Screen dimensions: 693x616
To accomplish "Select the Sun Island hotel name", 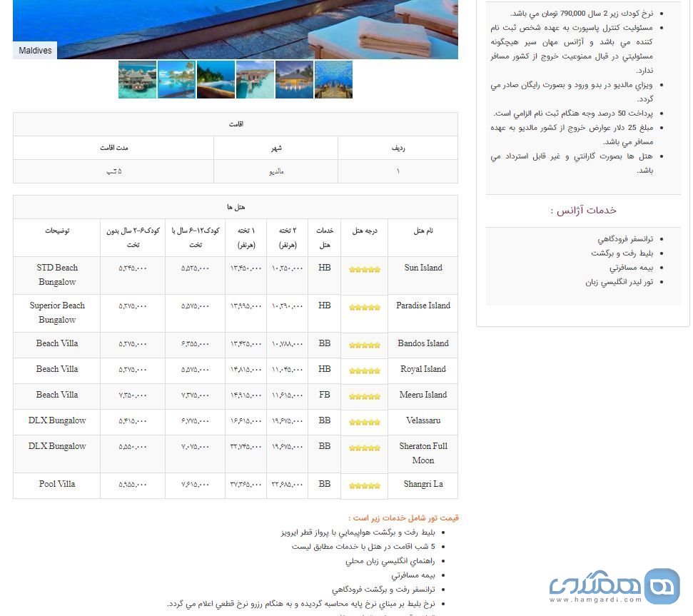I will [x=423, y=268].
